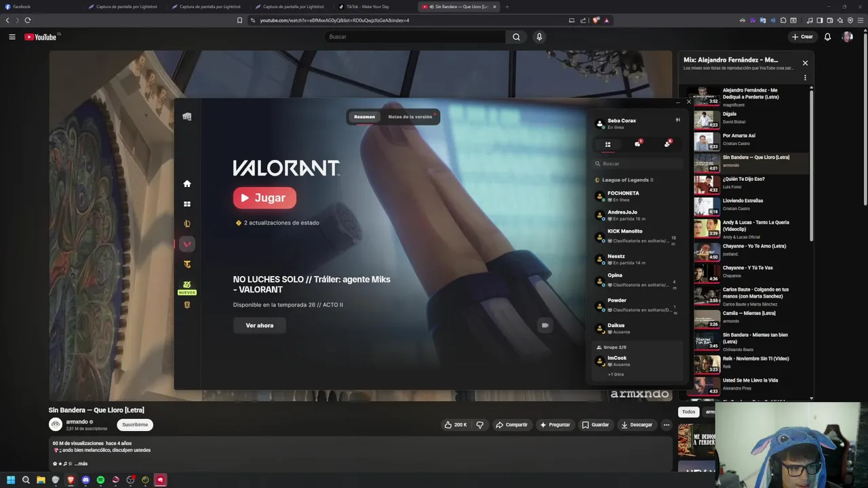Click the YouTube Crear button

pos(802,37)
